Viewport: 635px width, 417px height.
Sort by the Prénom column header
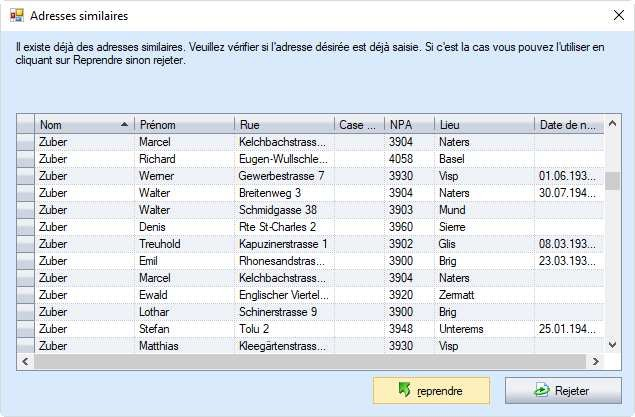coord(184,124)
